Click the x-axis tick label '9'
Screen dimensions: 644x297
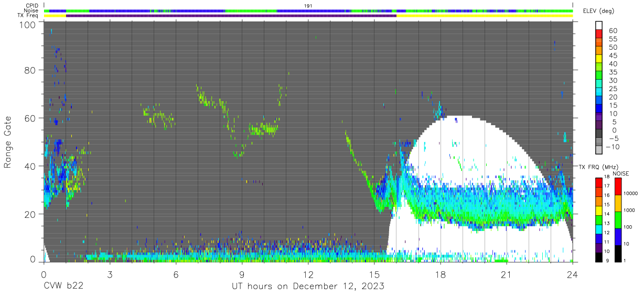click(242, 274)
